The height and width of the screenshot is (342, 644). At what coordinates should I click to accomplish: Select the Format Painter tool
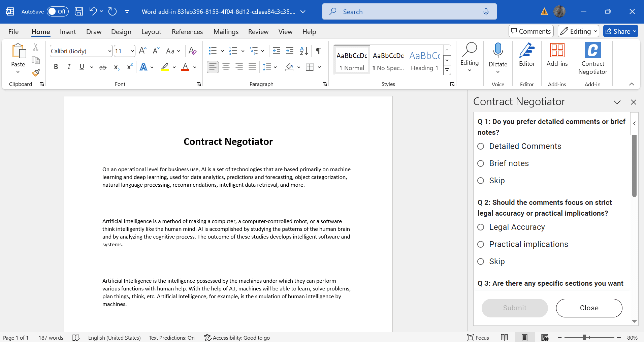tap(36, 73)
